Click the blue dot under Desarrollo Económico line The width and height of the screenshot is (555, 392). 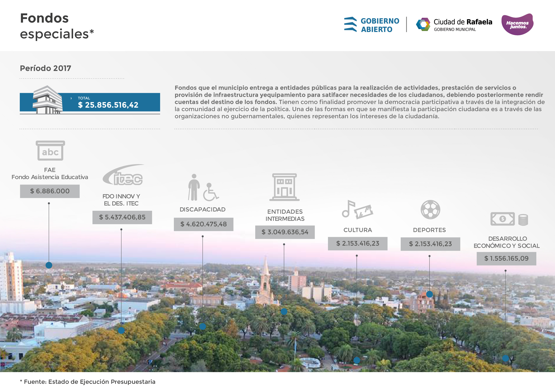point(505,358)
